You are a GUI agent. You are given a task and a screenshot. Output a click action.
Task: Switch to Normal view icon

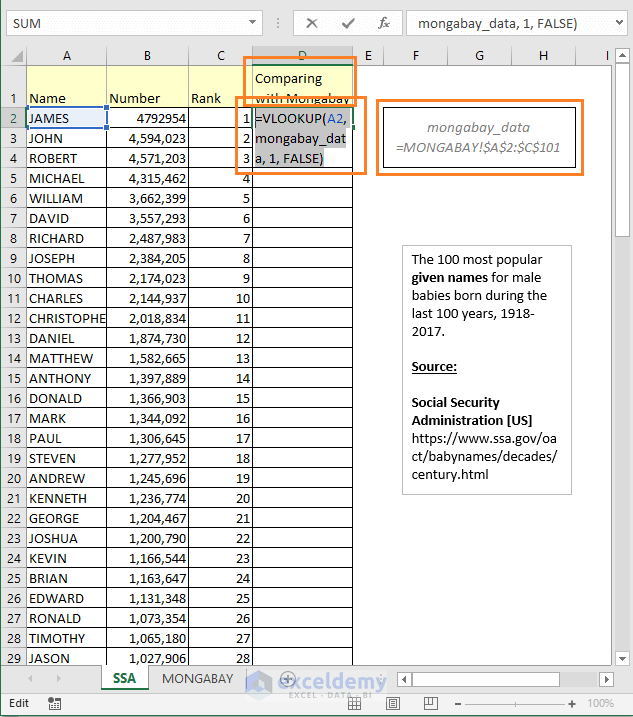[354, 703]
